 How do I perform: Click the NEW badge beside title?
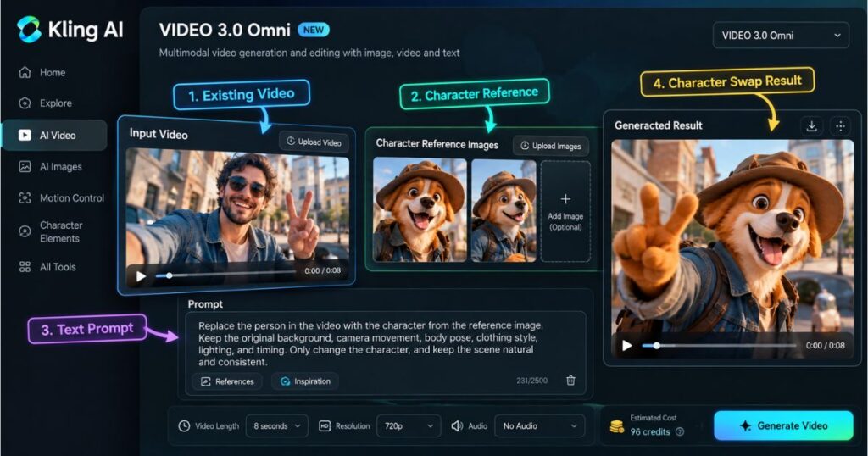pos(314,30)
